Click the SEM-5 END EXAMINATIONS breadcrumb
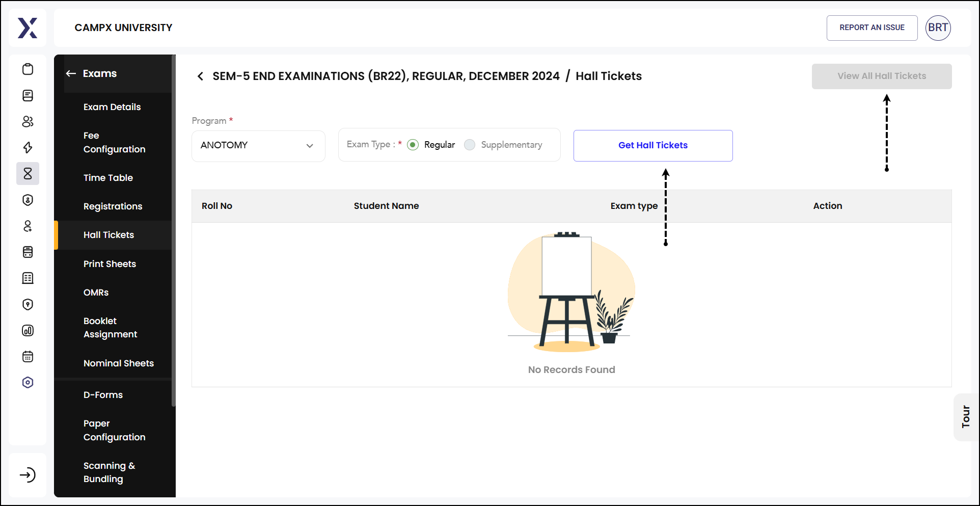Viewport: 980px width, 506px height. [x=386, y=76]
